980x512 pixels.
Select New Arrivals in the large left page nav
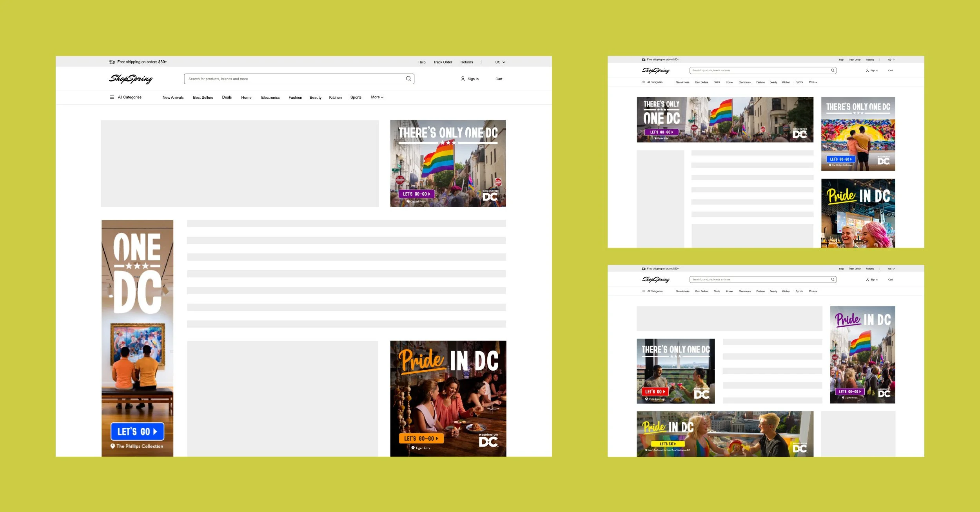coord(173,98)
